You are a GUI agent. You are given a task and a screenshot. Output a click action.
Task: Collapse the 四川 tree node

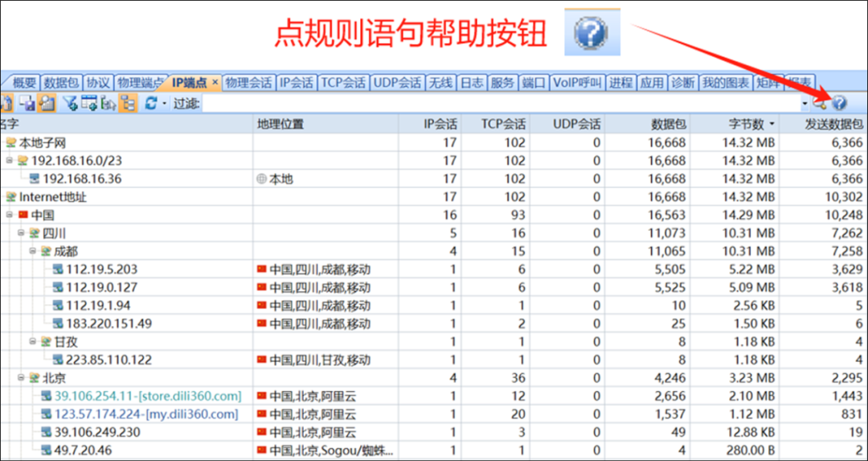point(22,233)
